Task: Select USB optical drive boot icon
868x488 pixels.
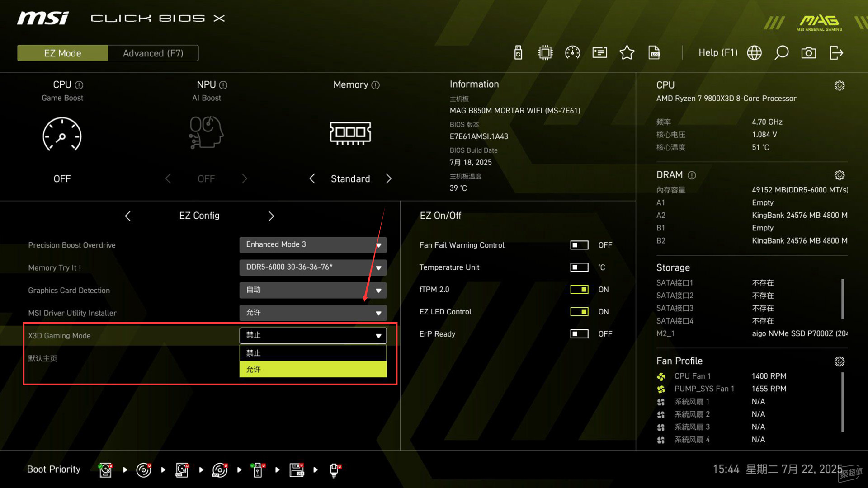Action: point(220,470)
